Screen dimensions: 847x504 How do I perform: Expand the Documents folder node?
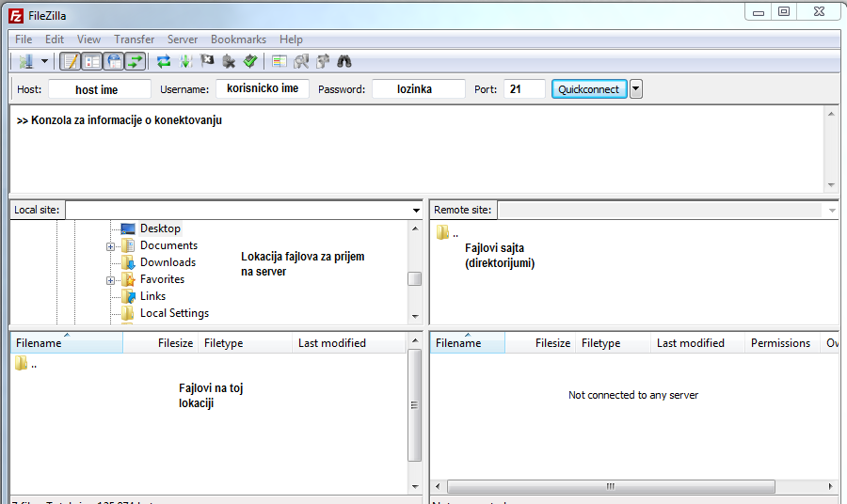(x=110, y=246)
